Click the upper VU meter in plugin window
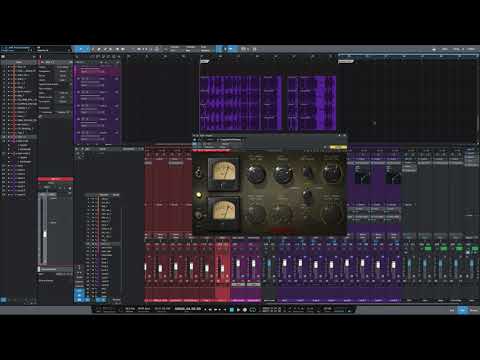This screenshot has width=480, height=360. [x=224, y=171]
